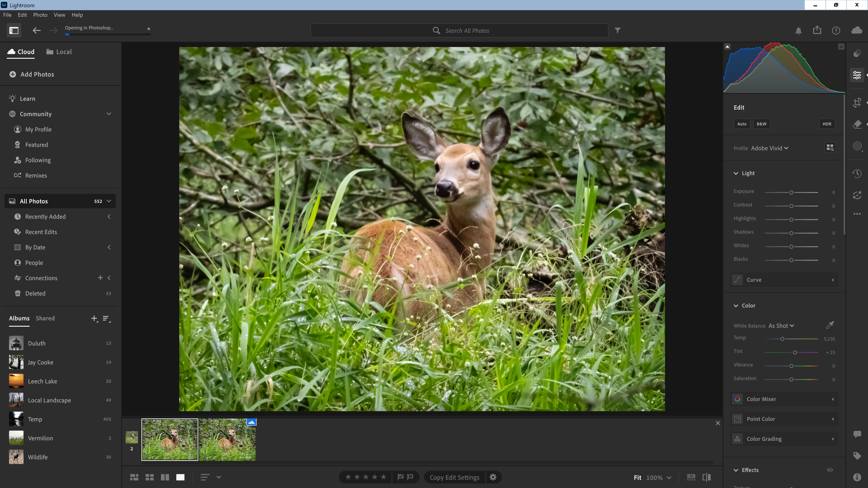Open the Adobe Vivid profile dropdown
Image resolution: width=868 pixels, height=488 pixels.
pyautogui.click(x=769, y=148)
